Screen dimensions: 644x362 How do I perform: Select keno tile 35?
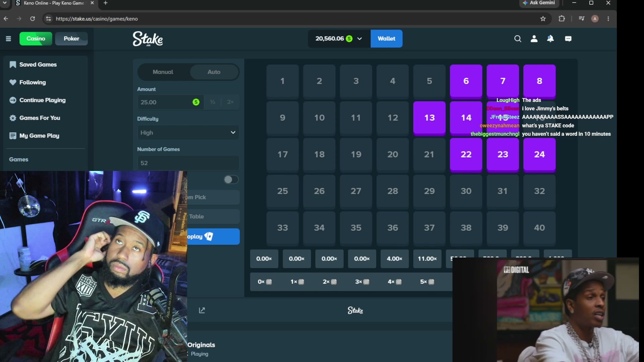tap(356, 228)
